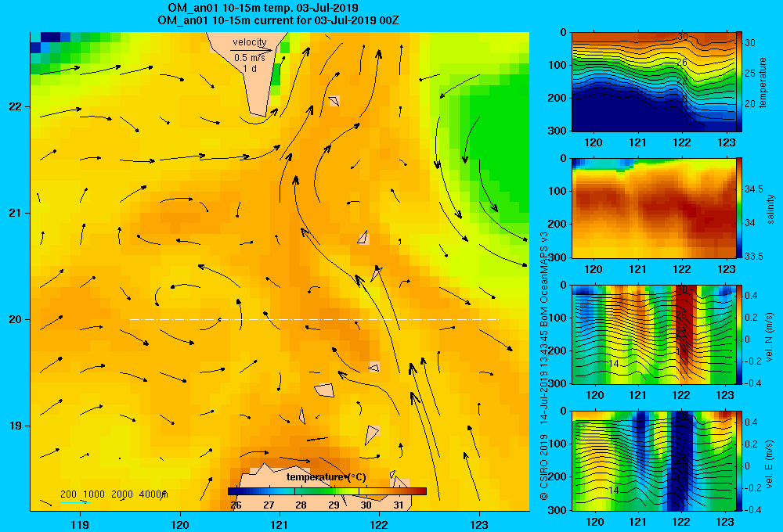Click the '25' tick on the temperature section color bar

[750, 74]
